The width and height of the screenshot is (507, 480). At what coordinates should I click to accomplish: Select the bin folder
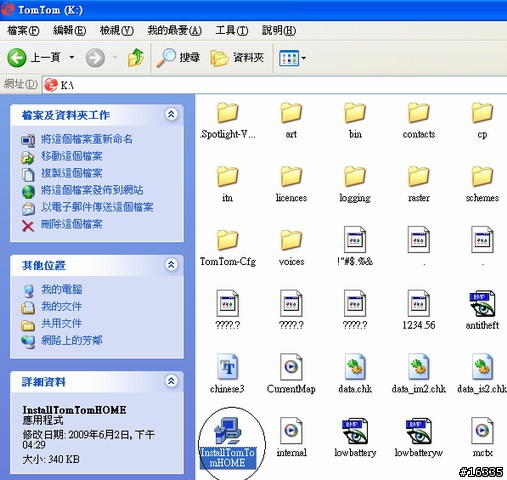coord(355,113)
